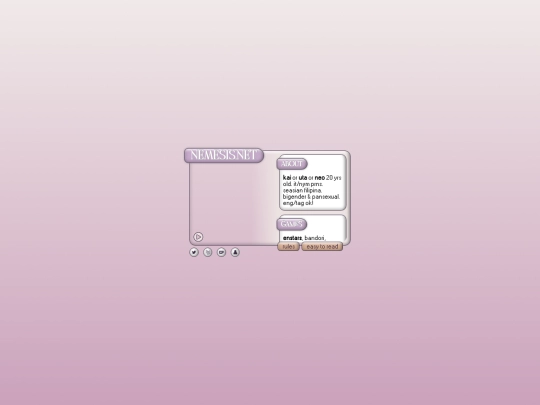Click the text 'seasian filipina'

coord(302,190)
